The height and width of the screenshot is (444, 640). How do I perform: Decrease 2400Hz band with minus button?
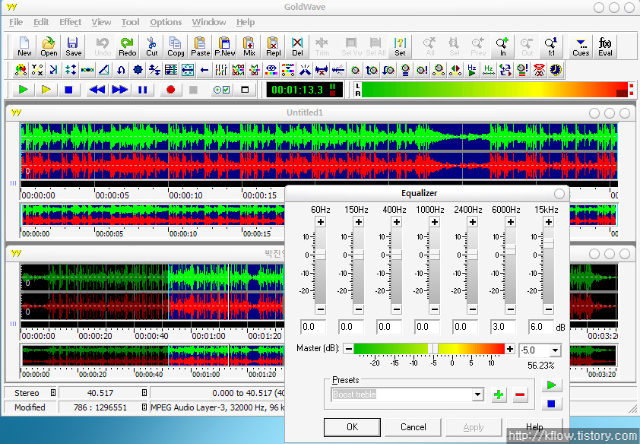[473, 309]
